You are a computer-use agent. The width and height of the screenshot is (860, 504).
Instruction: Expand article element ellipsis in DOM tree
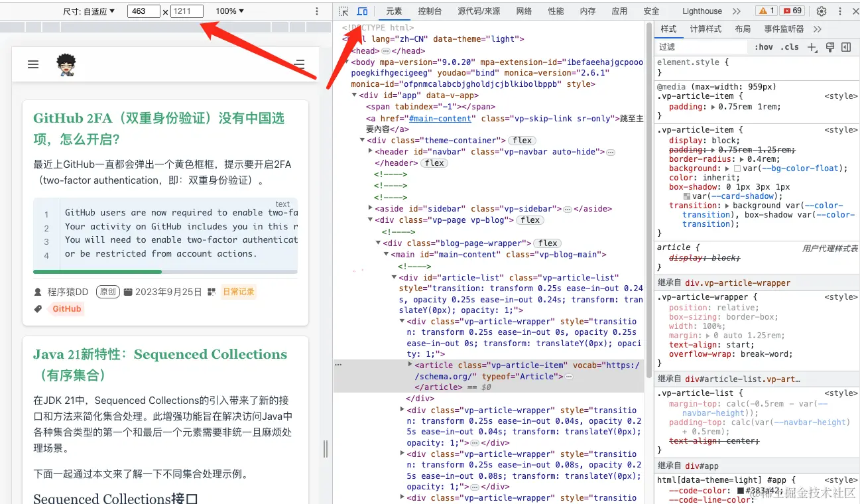569,377
